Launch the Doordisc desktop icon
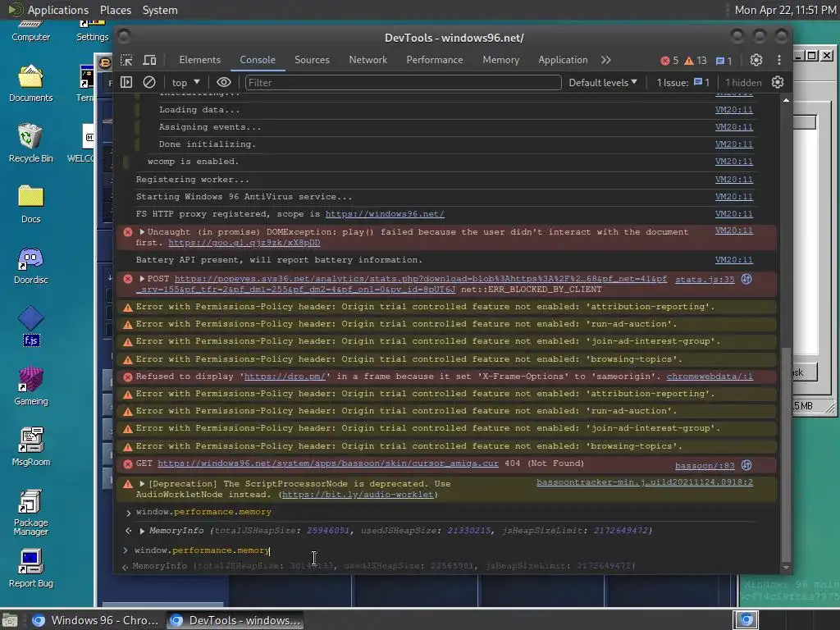Screen dimensions: 840x630 (30, 265)
